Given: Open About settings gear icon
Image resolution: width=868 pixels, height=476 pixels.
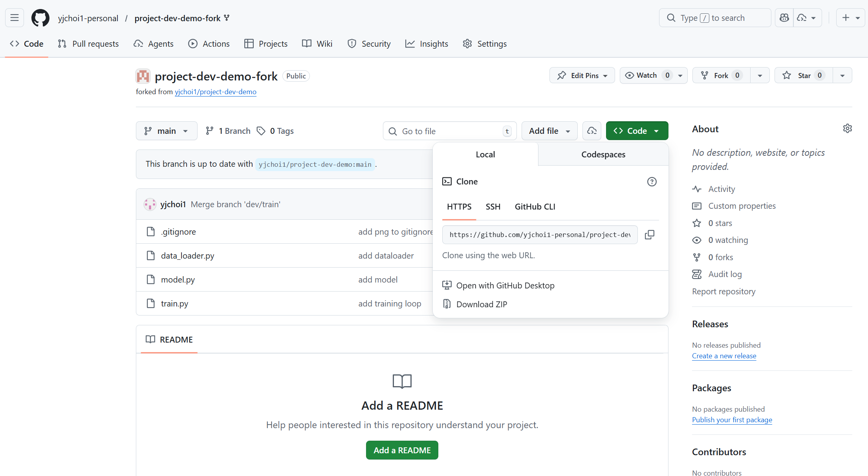Looking at the screenshot, I should click(x=847, y=129).
